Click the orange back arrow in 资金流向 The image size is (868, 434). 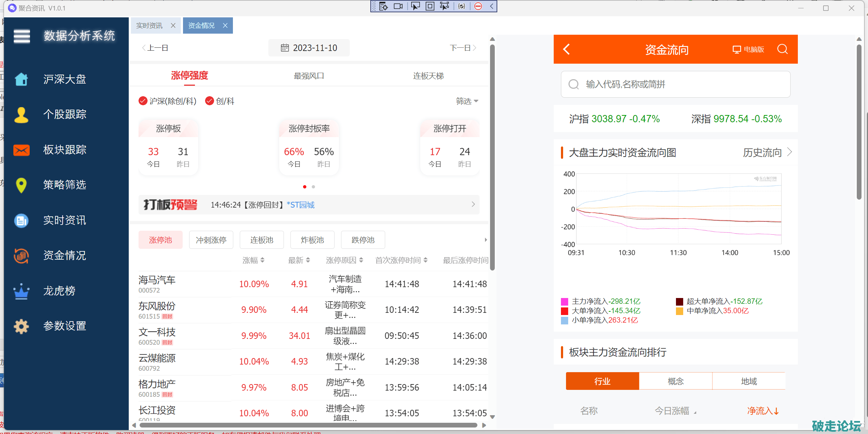click(566, 49)
